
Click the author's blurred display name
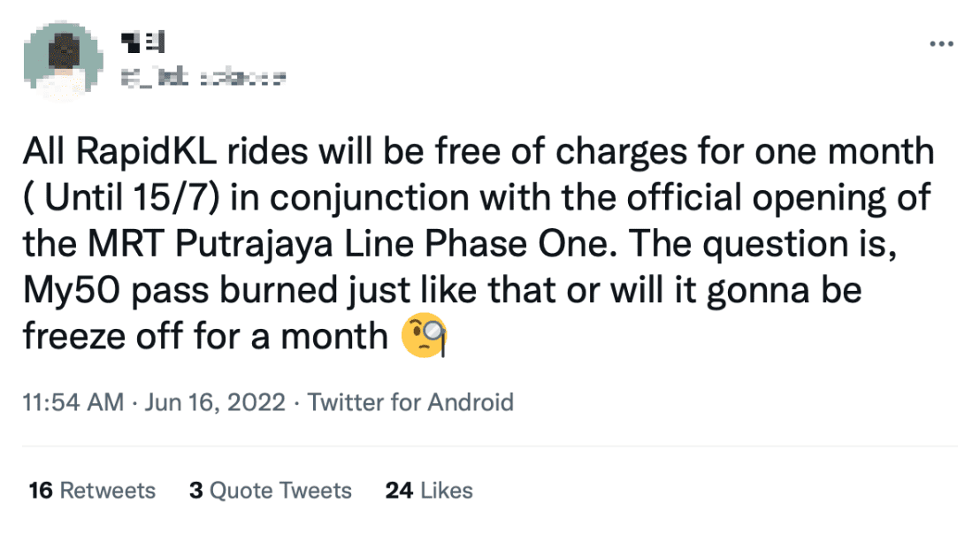tap(142, 40)
